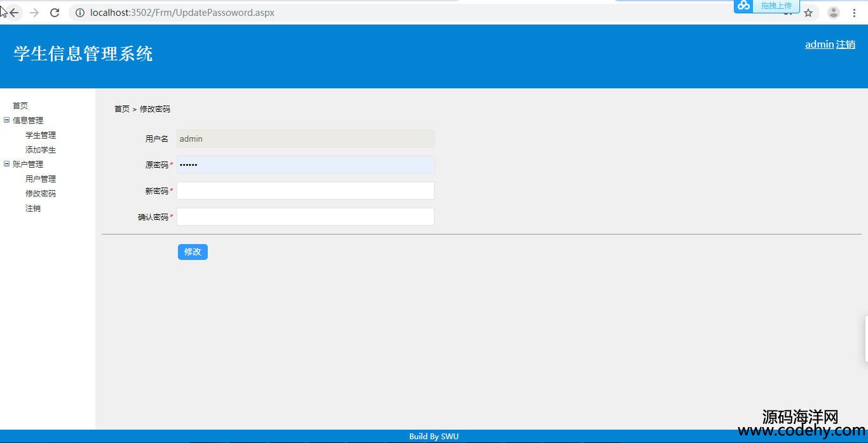Select the 账户管理 tree label
Screen dimensions: 868x443
(28, 165)
